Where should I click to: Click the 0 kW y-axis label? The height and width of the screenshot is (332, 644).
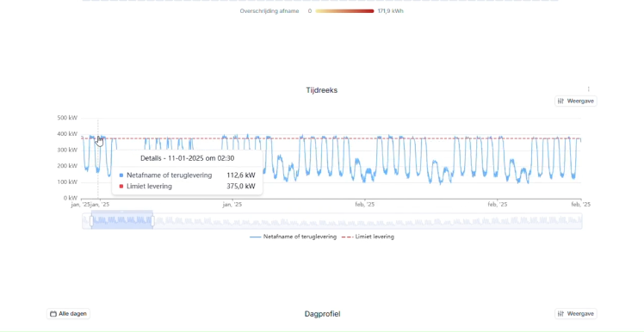click(x=71, y=198)
